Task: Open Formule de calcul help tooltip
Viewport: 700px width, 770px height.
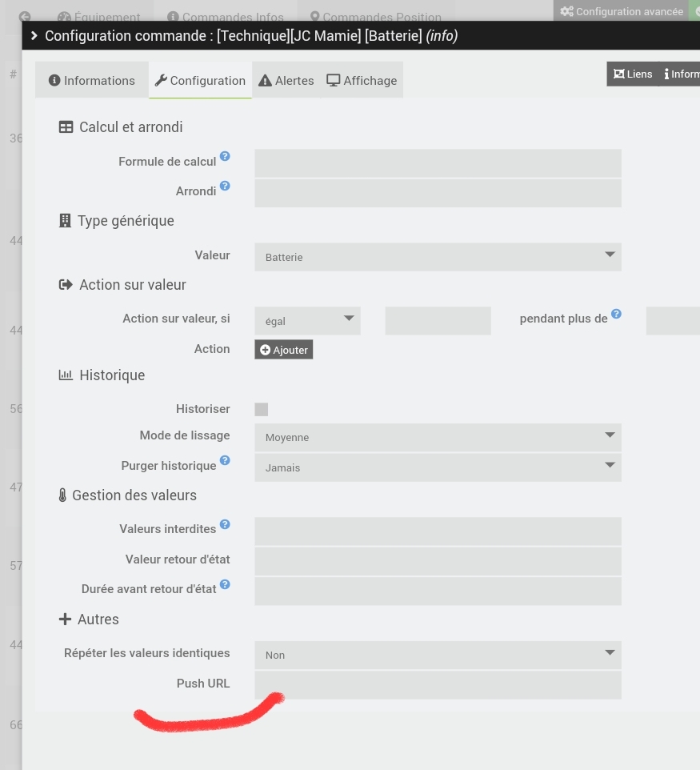Action: coord(225,156)
